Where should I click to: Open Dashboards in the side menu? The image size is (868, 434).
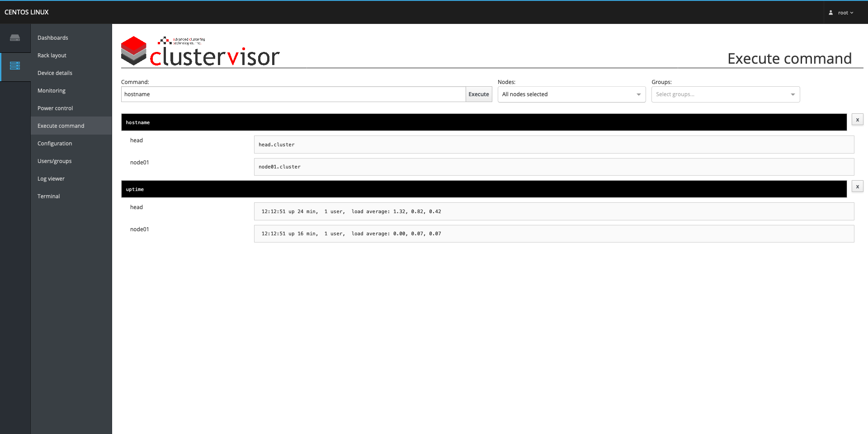(x=53, y=38)
